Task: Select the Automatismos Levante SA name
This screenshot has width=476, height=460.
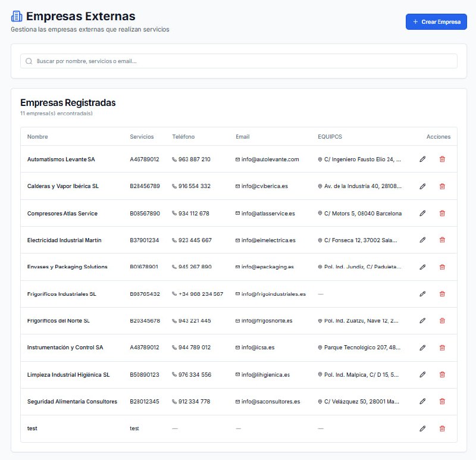Action: 61,159
